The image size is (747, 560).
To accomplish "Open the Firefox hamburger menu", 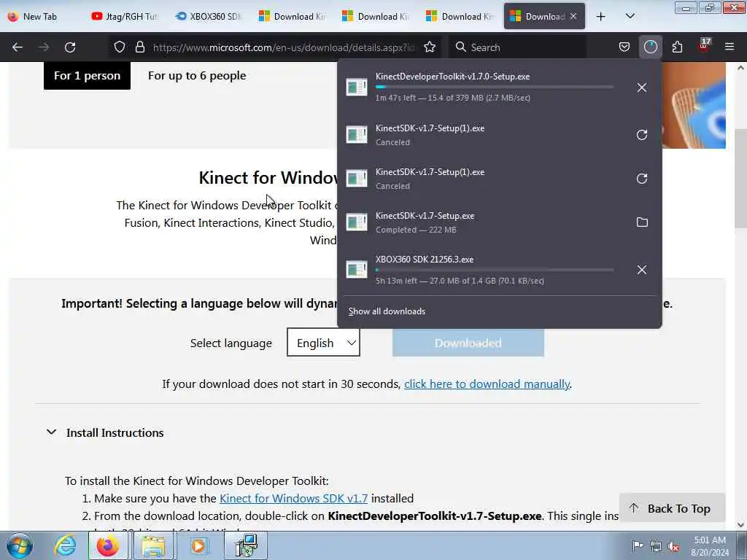I will pyautogui.click(x=729, y=47).
